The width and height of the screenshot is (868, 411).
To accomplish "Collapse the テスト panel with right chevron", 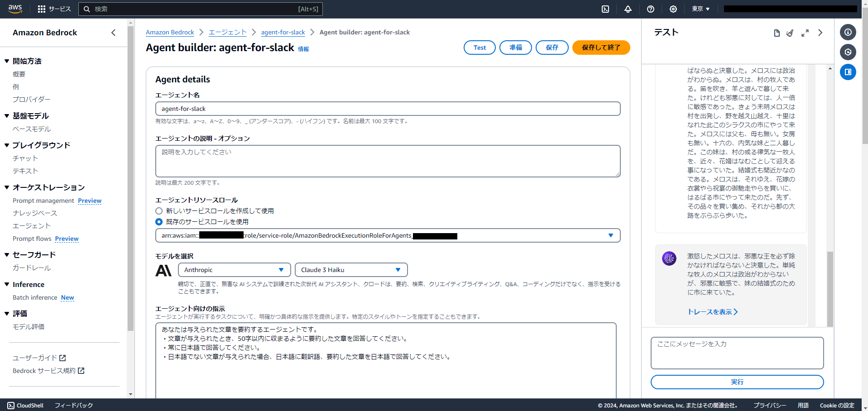I will (x=820, y=33).
